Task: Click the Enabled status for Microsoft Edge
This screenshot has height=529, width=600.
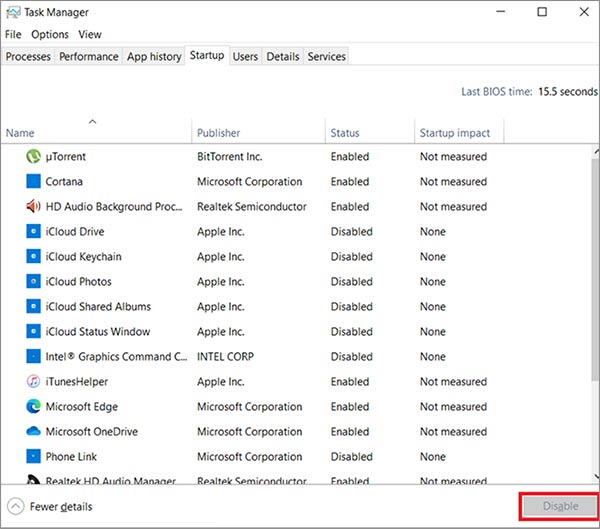Action: (350, 407)
